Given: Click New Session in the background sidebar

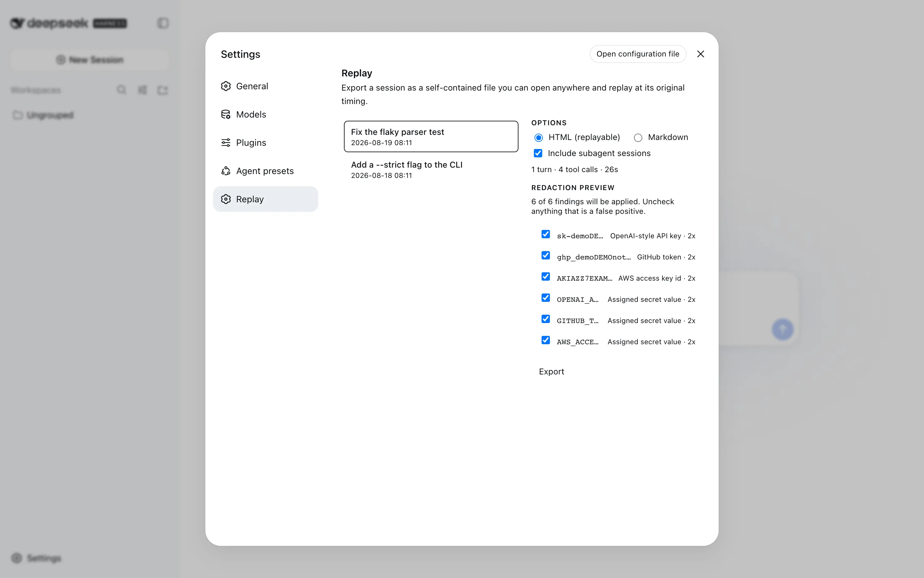Looking at the screenshot, I should [90, 60].
